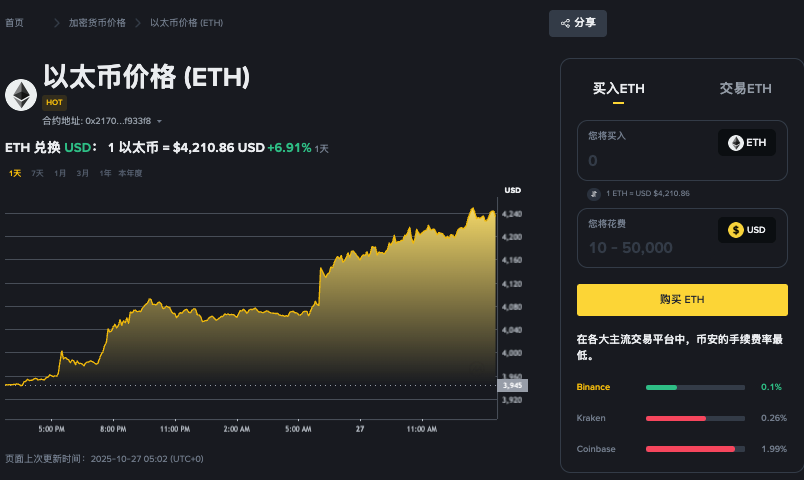Click the 您将买入 amount input field
This screenshot has height=480, width=804.
(645, 160)
